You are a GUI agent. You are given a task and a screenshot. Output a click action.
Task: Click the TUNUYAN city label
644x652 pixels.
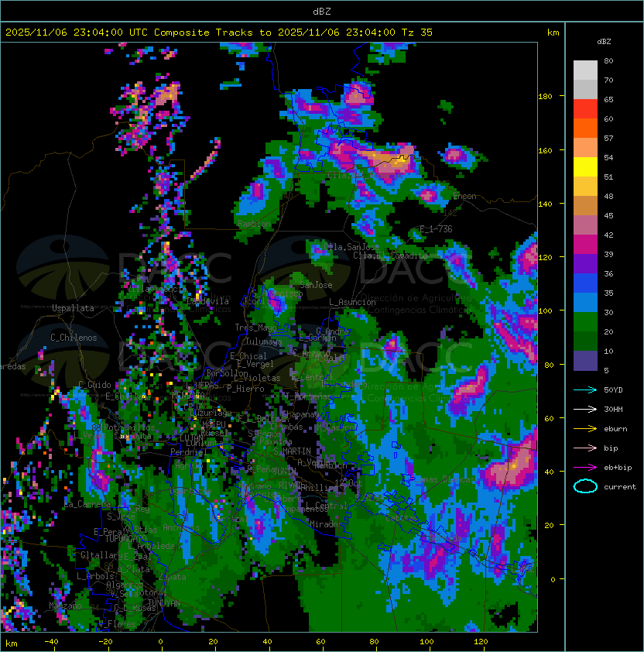pyautogui.click(x=164, y=603)
